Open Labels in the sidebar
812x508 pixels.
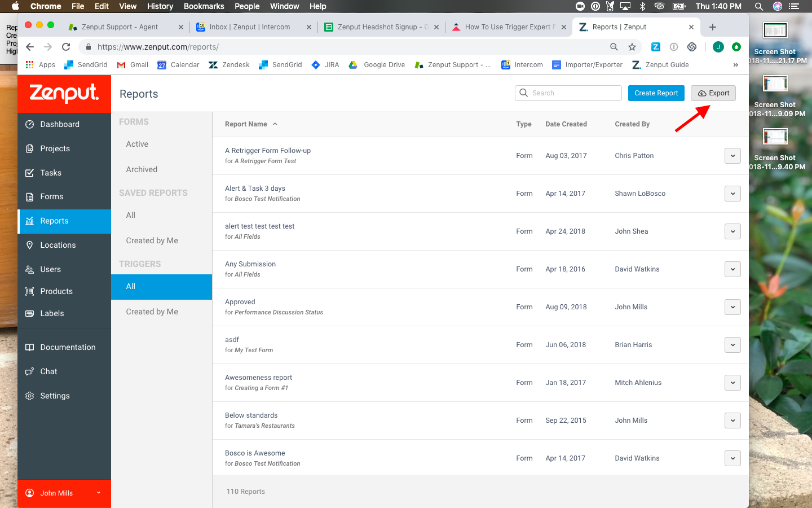[64, 313]
